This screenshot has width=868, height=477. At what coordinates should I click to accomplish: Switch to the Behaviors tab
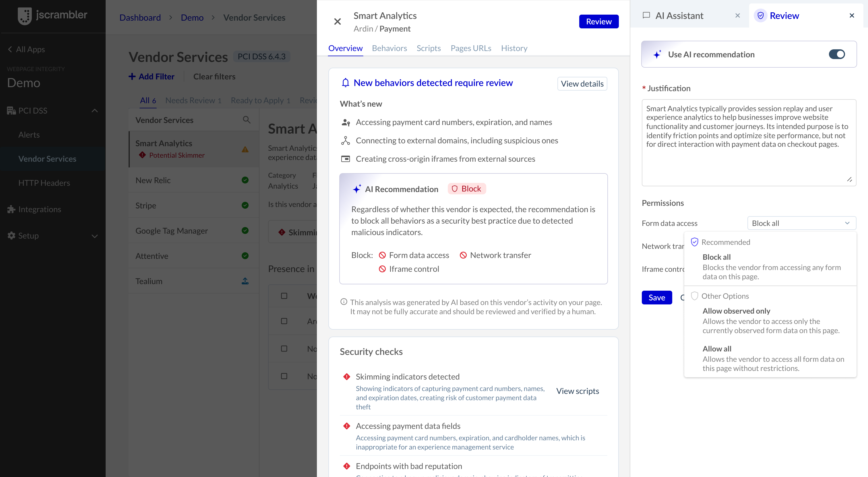click(389, 48)
